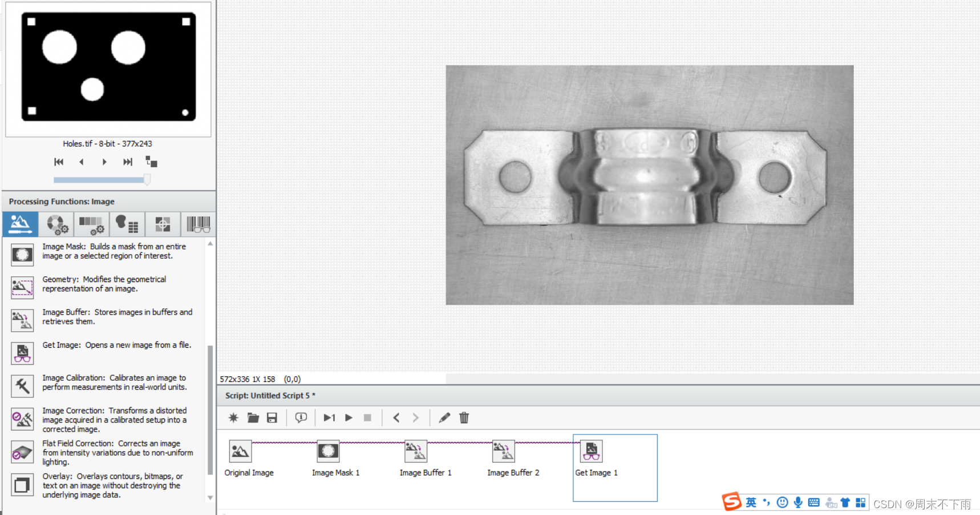
Task: Click the Geometry description text
Action: pos(104,284)
